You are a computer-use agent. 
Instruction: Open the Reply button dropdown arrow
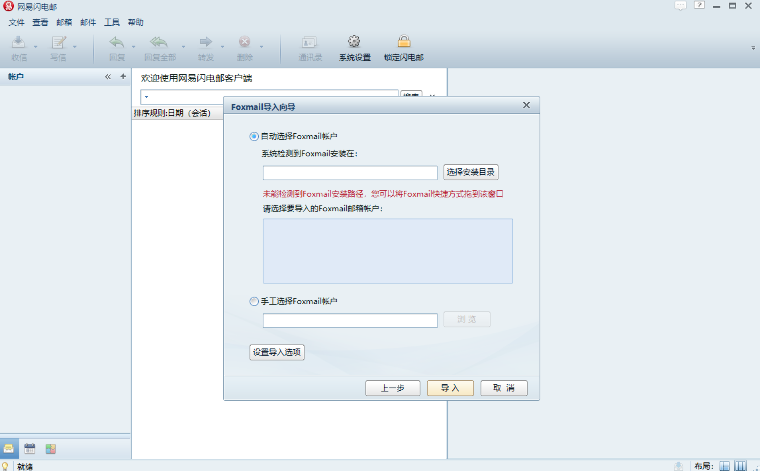pos(133,47)
